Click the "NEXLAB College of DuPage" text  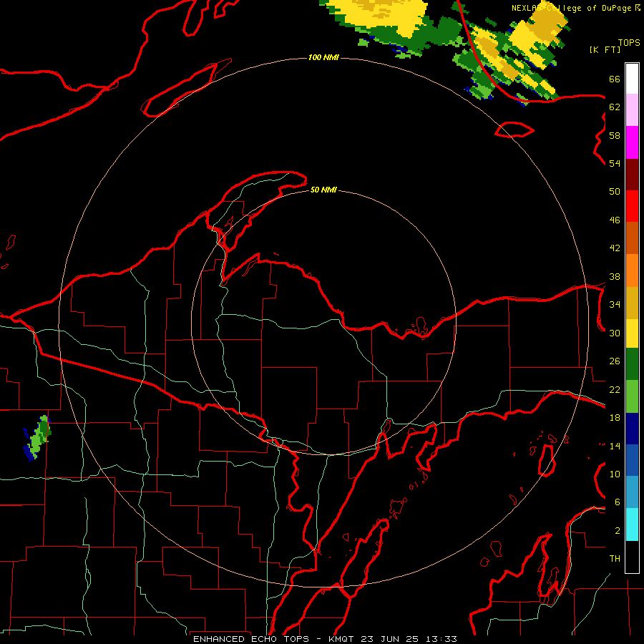(571, 8)
